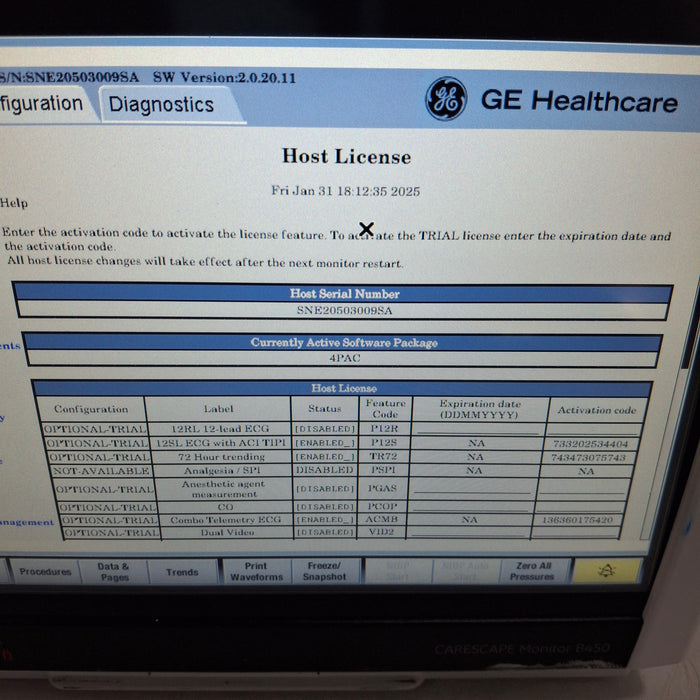Click the 12SL ECG with ACI TIPI label
This screenshot has width=700, height=700.
point(221,443)
